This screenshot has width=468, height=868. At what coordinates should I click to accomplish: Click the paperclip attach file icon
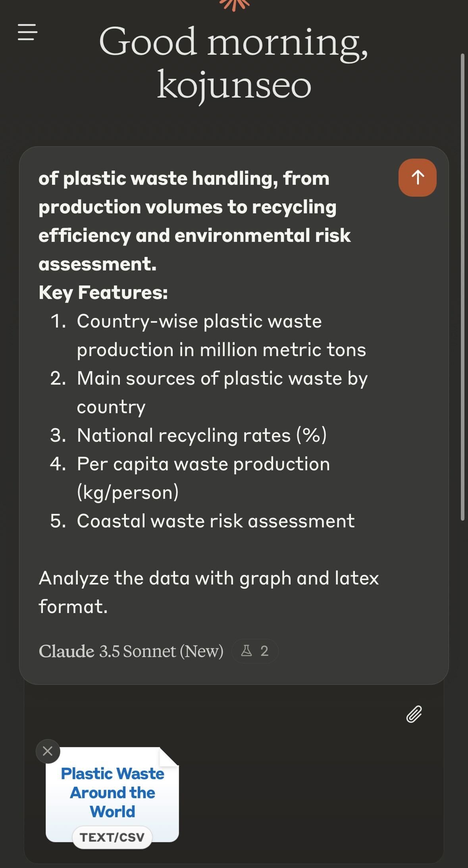tap(414, 714)
